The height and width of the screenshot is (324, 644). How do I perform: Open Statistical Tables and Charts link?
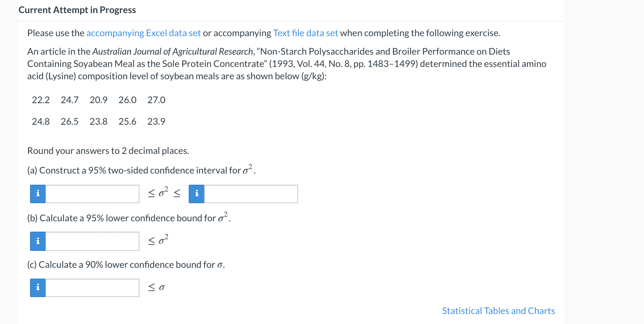[x=498, y=311]
